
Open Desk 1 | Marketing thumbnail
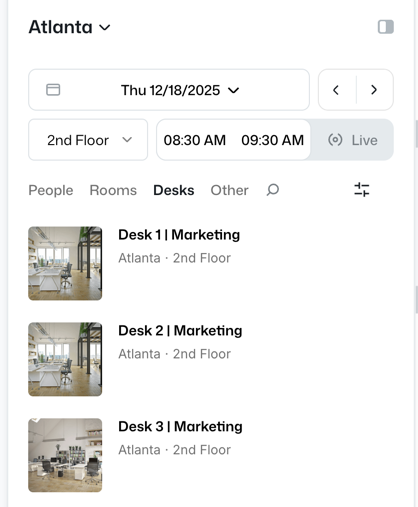pos(65,263)
